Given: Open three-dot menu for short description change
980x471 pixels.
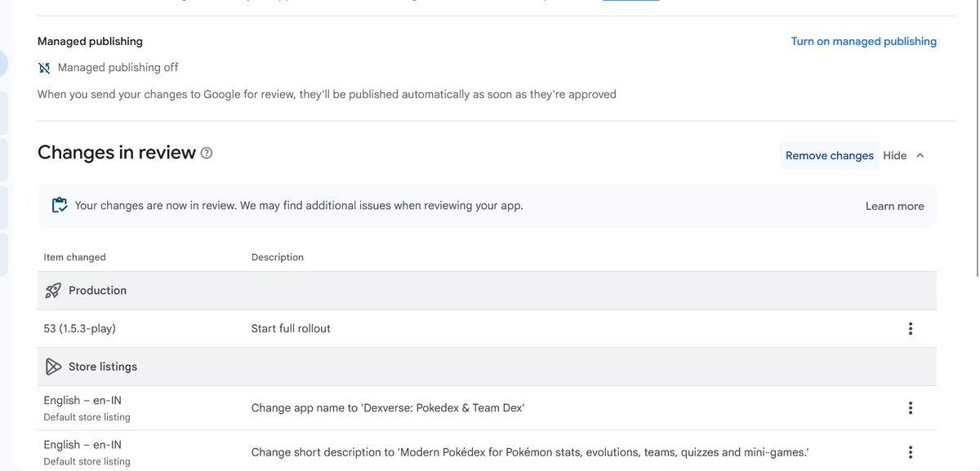Looking at the screenshot, I should tap(911, 452).
